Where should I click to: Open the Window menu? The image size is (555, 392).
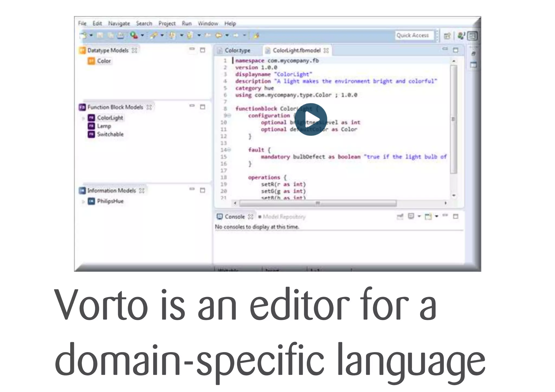click(208, 24)
